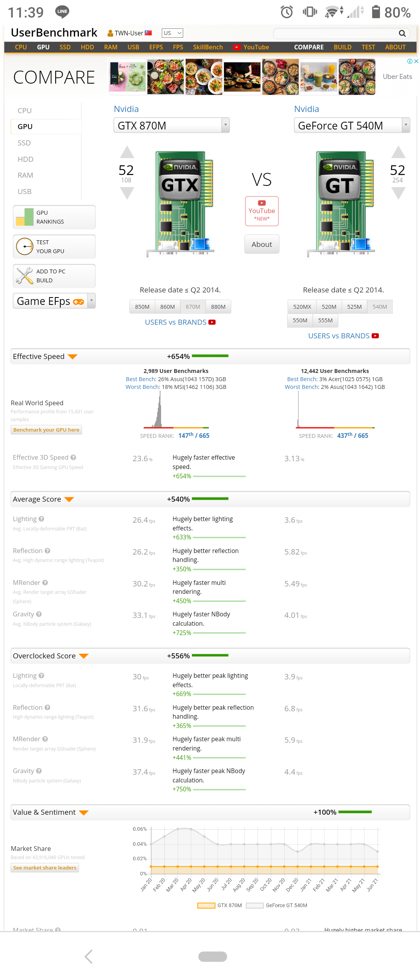Screen dimensions: 420x980
Task: Switch to the 850M model button
Action: coord(142,307)
